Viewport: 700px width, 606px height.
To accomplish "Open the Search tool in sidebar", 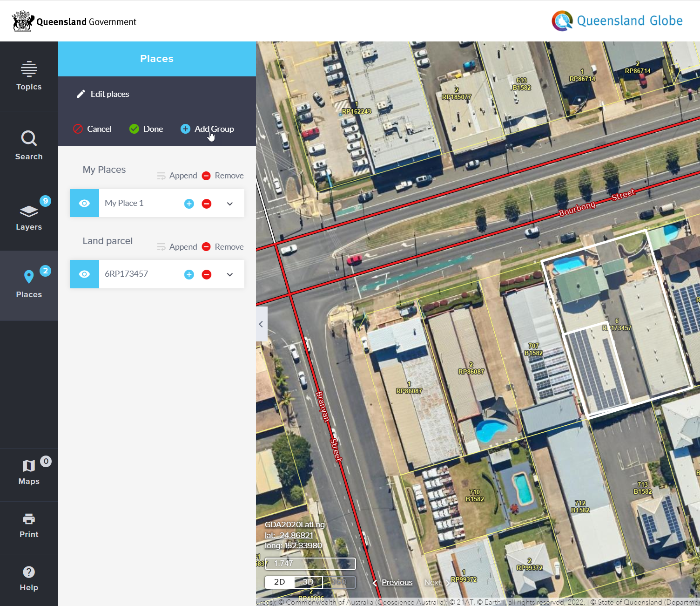I will (29, 146).
